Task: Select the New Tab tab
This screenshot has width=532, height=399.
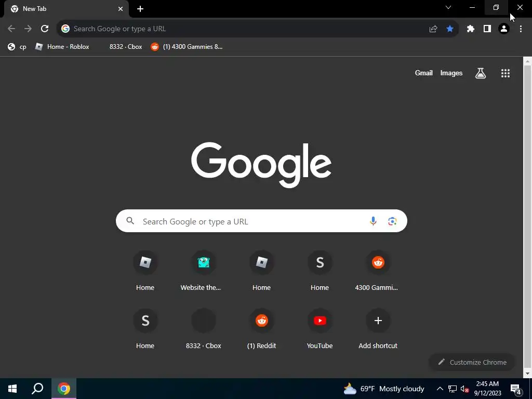Action: tap(66, 9)
